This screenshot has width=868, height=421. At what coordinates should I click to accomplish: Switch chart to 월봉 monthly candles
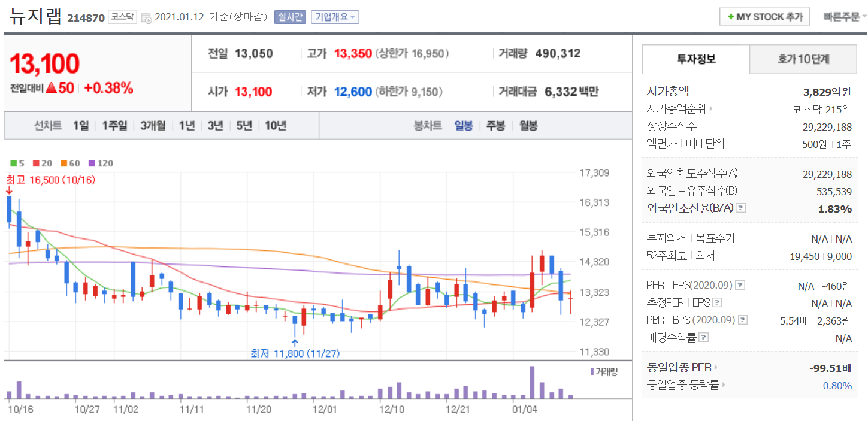(x=528, y=126)
